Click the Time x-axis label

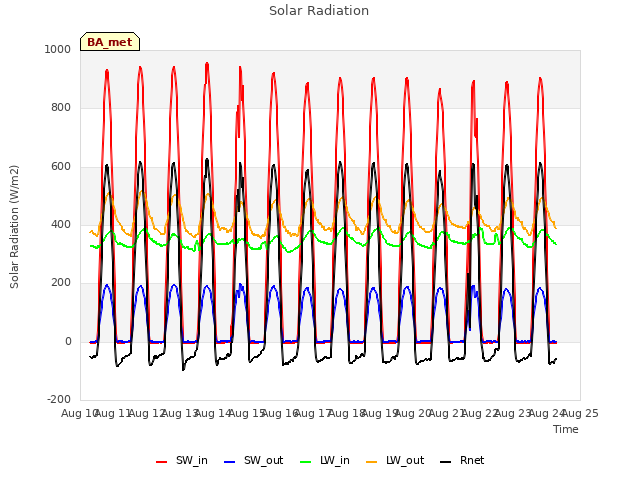pyautogui.click(x=566, y=429)
